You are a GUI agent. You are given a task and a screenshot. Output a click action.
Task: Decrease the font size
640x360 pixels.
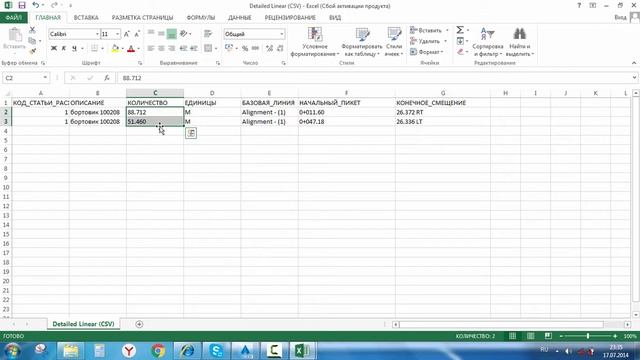pyautogui.click(x=137, y=34)
